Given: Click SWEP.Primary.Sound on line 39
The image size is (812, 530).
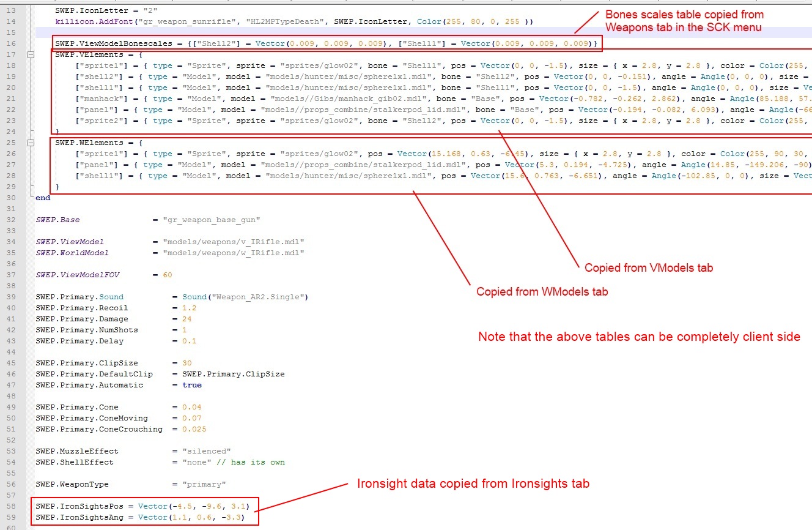Looking at the screenshot, I should tap(79, 297).
